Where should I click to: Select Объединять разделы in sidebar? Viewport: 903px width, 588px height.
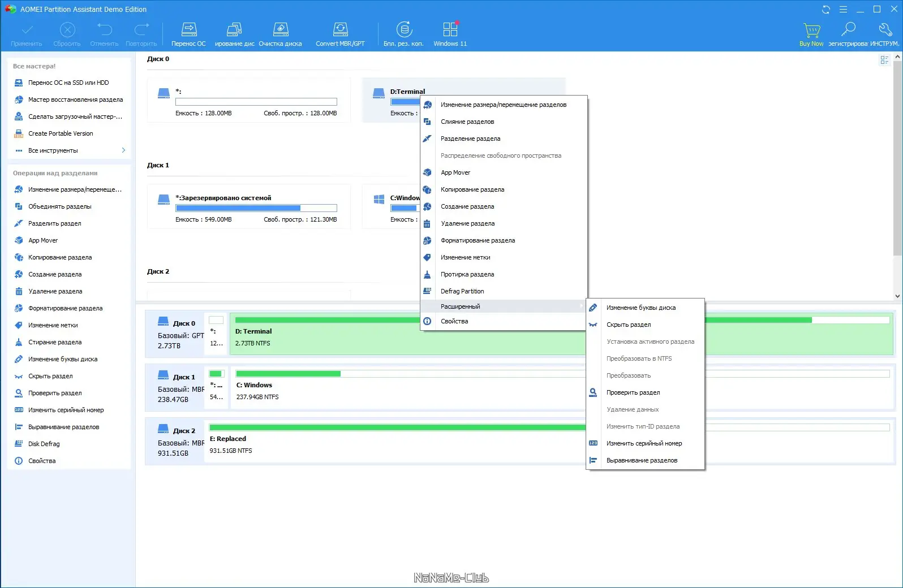[x=59, y=206]
